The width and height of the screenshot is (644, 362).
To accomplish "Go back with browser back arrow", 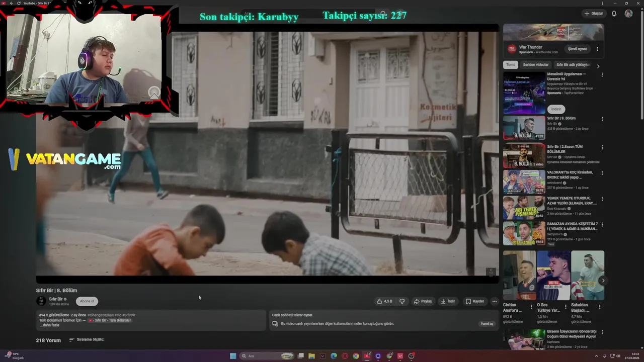I will point(11,3).
